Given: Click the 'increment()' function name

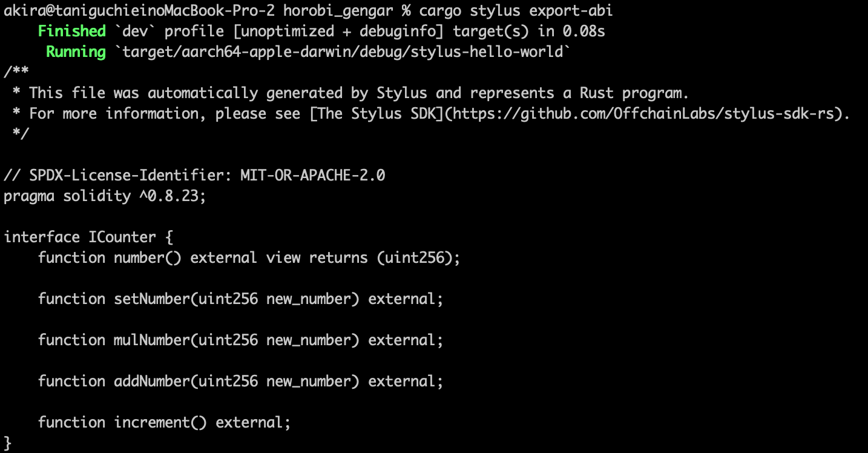Looking at the screenshot, I should pyautogui.click(x=160, y=422).
